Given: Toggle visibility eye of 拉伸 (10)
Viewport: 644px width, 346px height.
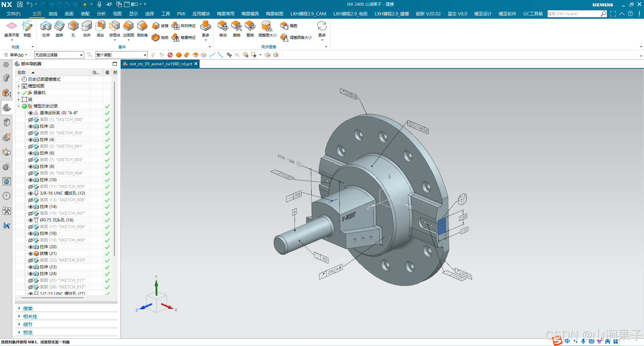Looking at the screenshot, I should pyautogui.click(x=31, y=180).
